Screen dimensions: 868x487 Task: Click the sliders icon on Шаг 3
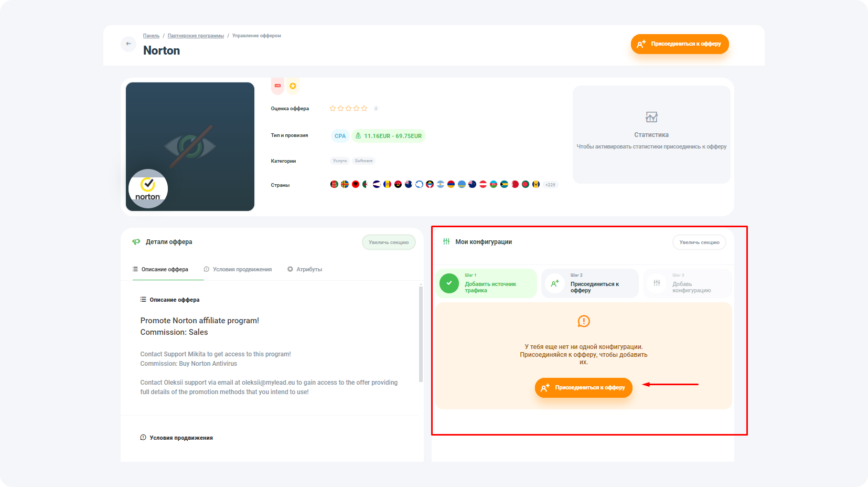click(656, 283)
